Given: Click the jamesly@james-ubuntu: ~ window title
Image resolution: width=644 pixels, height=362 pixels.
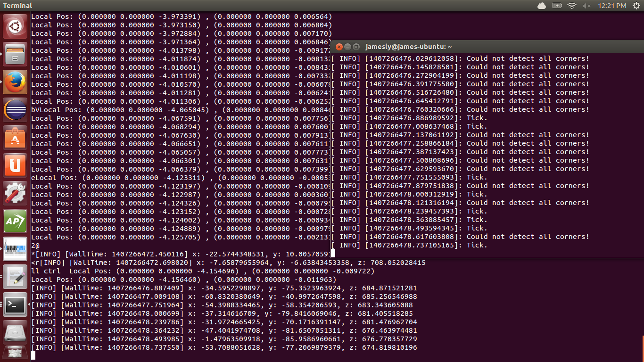Looking at the screenshot, I should coord(409,47).
